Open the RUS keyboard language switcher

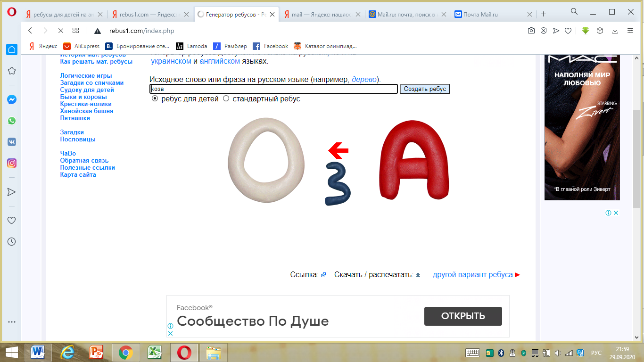(596, 353)
